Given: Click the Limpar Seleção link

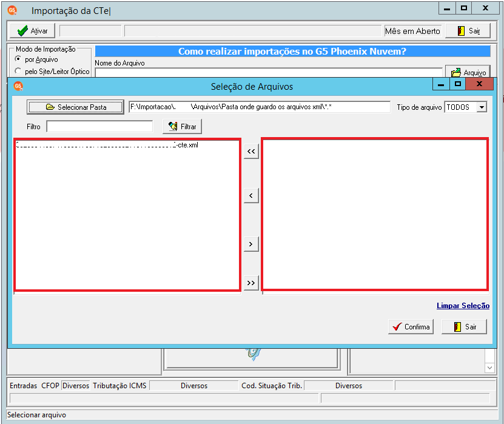Looking at the screenshot, I should click(463, 306).
